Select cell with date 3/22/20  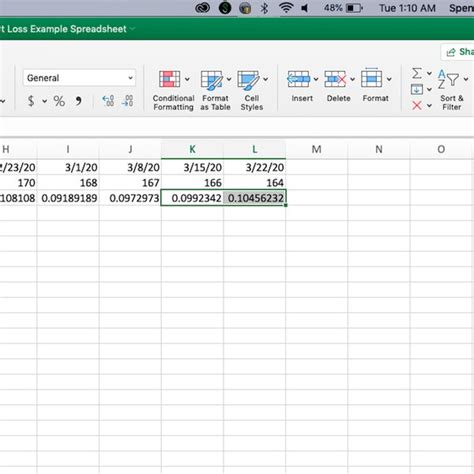coord(255,167)
